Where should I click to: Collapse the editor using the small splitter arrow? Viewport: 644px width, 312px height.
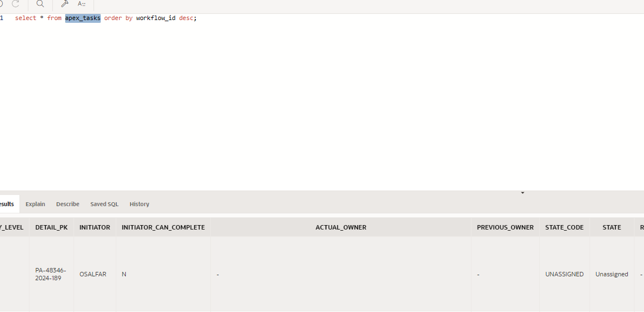click(523, 192)
